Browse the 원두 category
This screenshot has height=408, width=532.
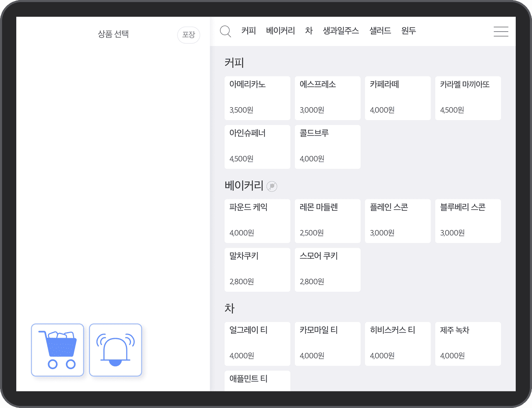point(409,31)
